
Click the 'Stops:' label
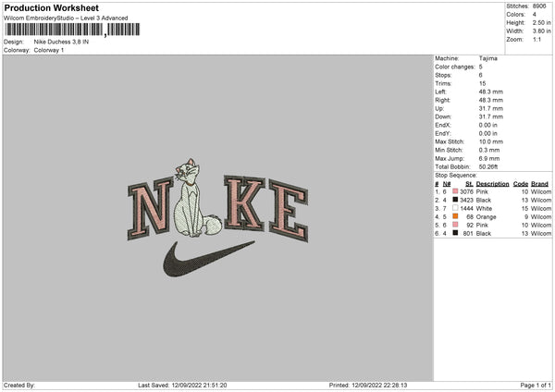click(443, 75)
